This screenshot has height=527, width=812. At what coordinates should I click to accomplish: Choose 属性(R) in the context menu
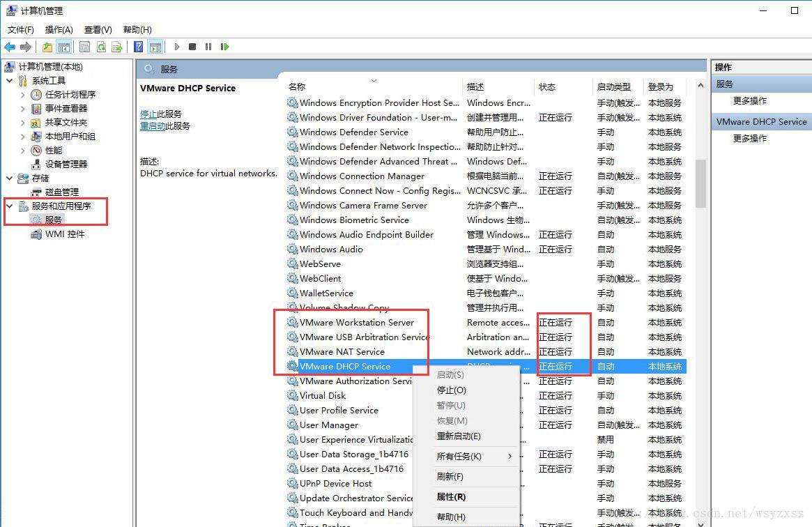(466, 497)
